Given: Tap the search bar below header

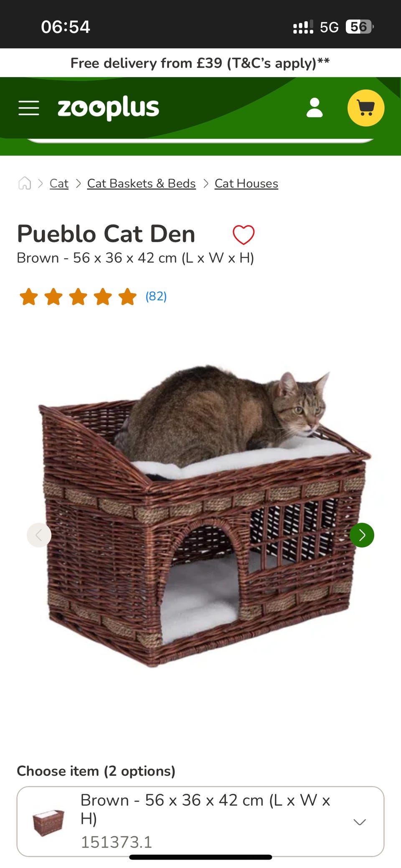Looking at the screenshot, I should pyautogui.click(x=200, y=140).
